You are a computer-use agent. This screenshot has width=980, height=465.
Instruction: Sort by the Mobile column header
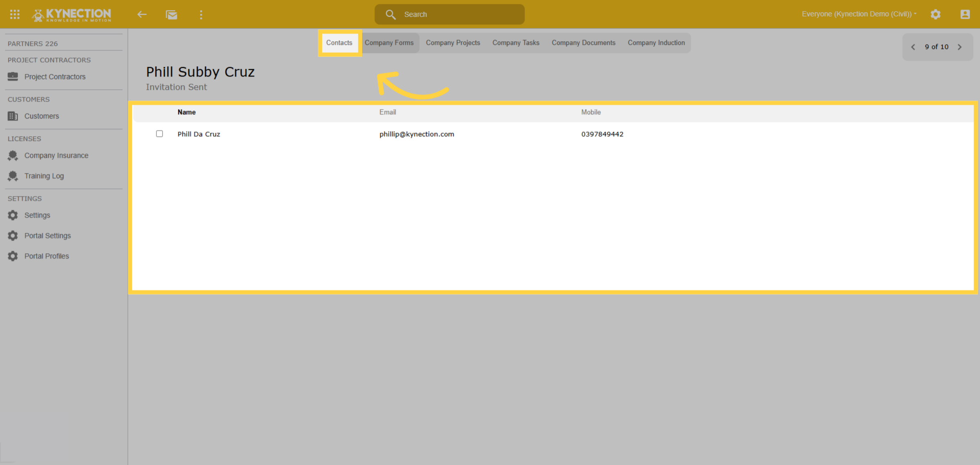(591, 112)
